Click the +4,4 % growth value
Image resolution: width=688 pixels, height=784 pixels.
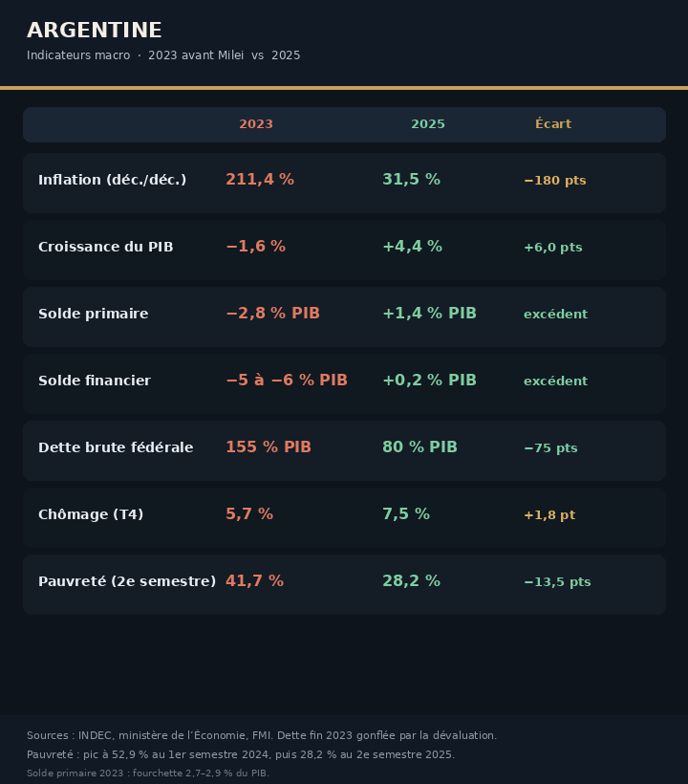(412, 246)
